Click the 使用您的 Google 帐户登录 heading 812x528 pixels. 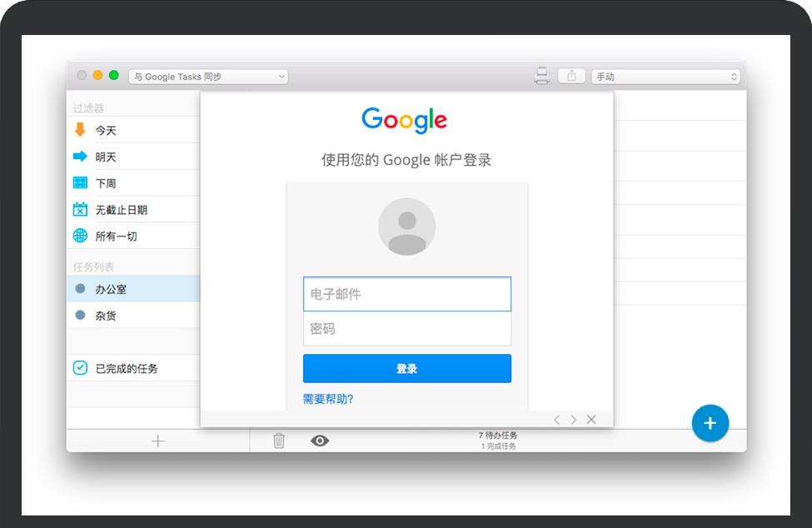click(x=406, y=160)
